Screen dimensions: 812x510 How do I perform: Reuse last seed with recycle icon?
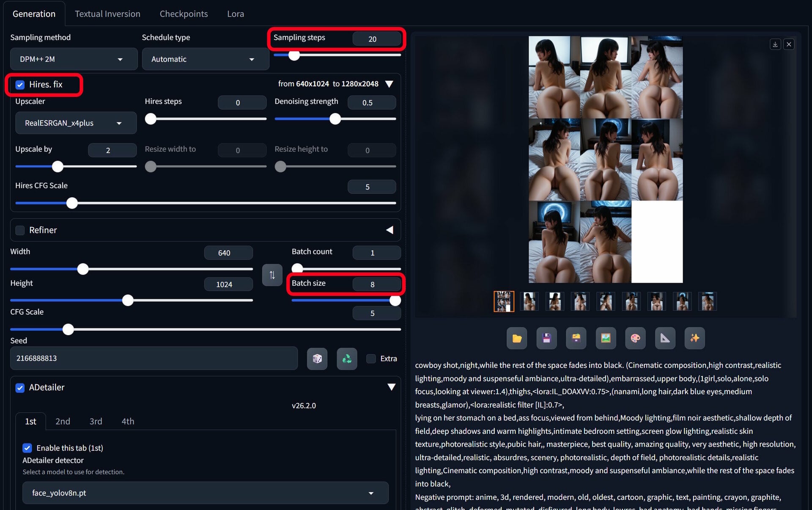point(347,359)
